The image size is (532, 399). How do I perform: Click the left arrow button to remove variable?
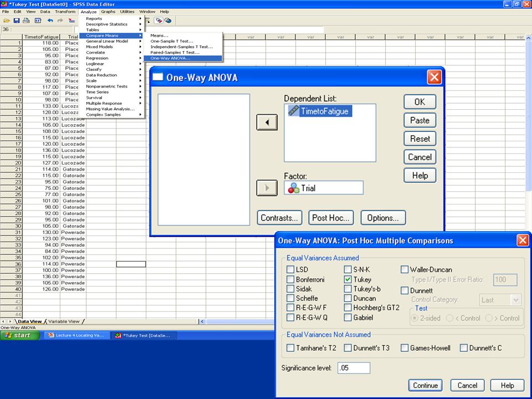click(x=267, y=122)
